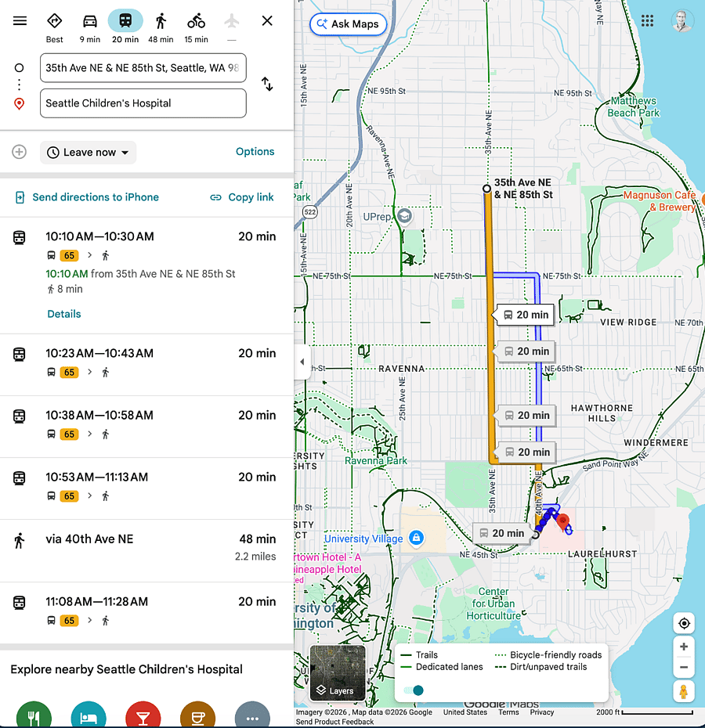705x728 pixels.
Task: Select the 11:08 AM—11:28 AM transit route
Action: pos(146,613)
